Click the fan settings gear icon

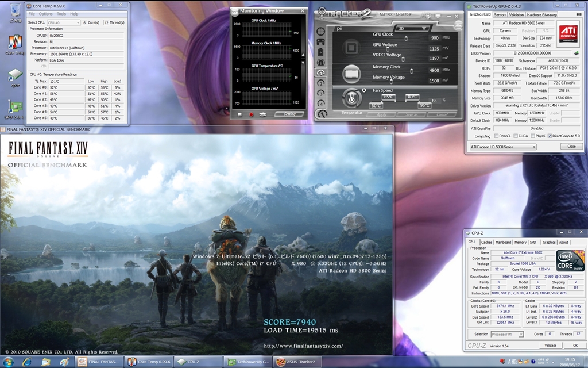coord(364,90)
